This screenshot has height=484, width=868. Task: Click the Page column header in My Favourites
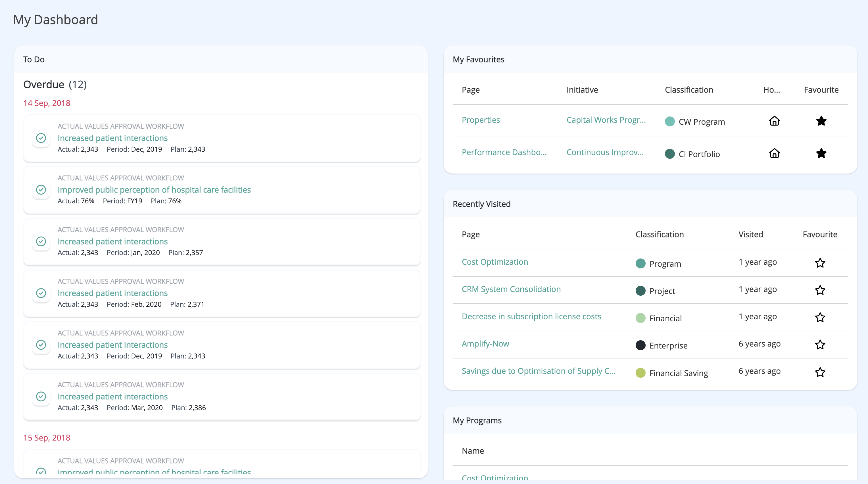(x=470, y=90)
